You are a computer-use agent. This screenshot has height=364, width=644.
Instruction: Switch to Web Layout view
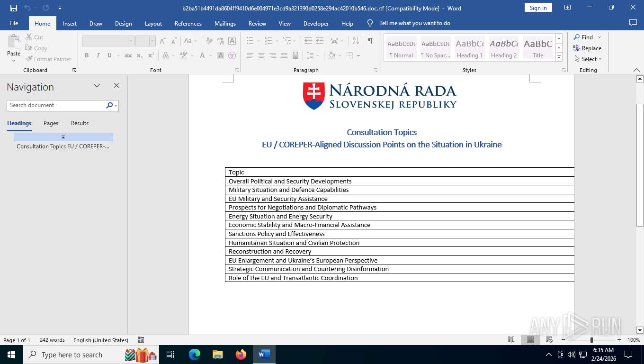tap(549, 340)
